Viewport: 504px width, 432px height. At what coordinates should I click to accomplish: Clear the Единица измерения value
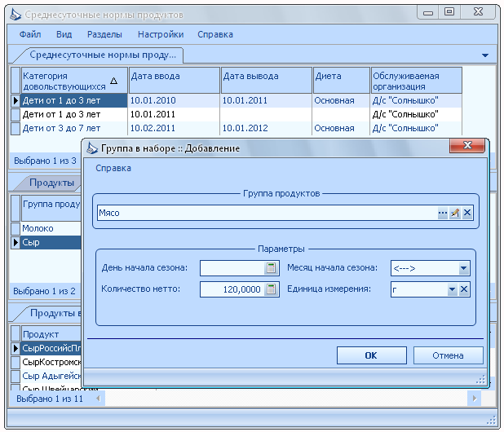point(464,289)
